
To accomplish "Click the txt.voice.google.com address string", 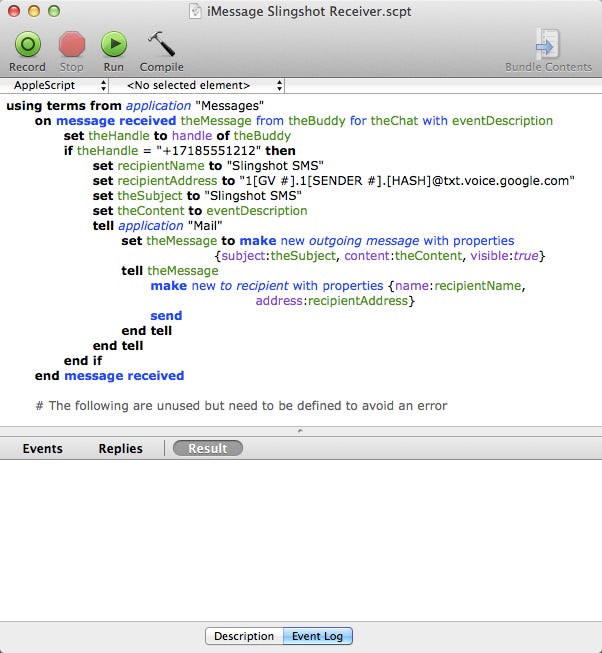I will 407,181.
